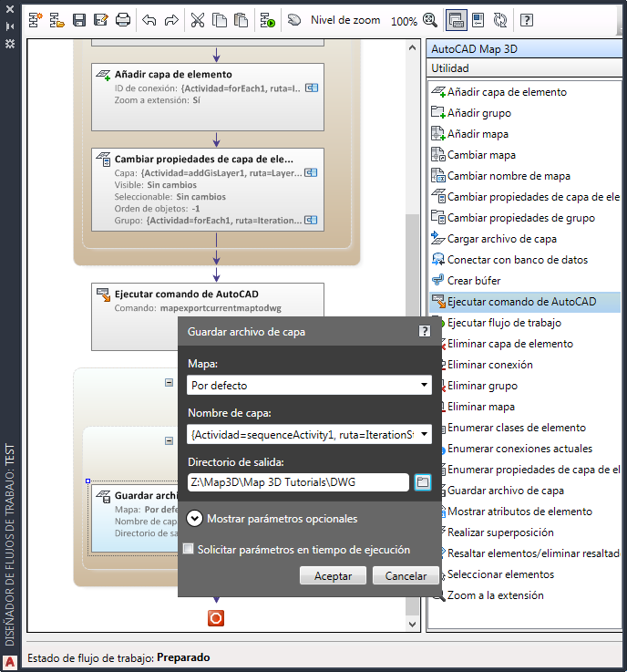Open the help icon in Guardar archivo de capa dialog
The height and width of the screenshot is (672, 627).
click(424, 331)
